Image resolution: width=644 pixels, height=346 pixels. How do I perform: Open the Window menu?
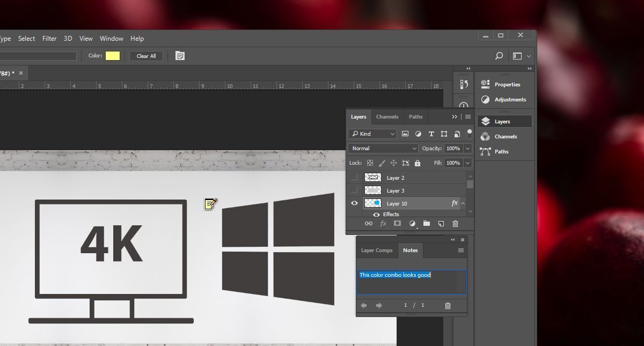[x=112, y=38]
